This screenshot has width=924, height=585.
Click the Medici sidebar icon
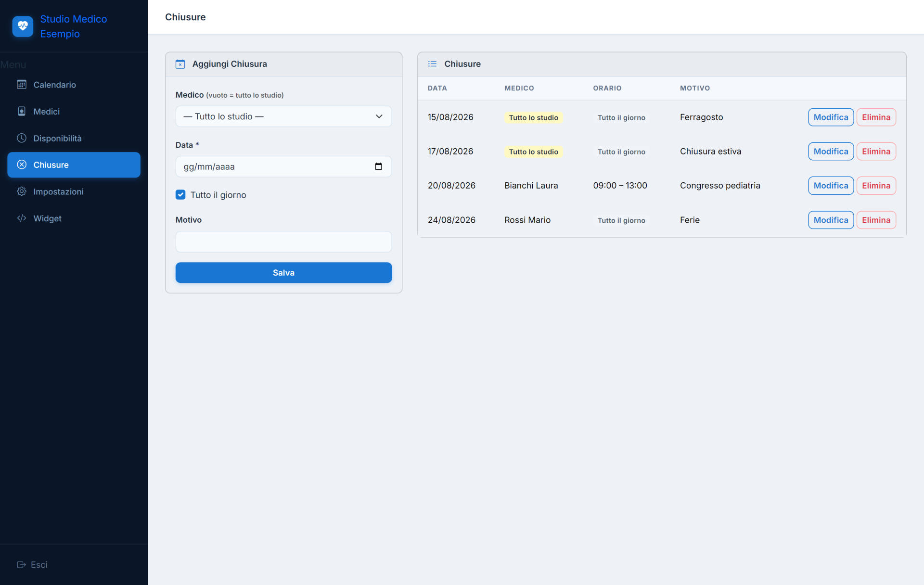[x=22, y=111]
